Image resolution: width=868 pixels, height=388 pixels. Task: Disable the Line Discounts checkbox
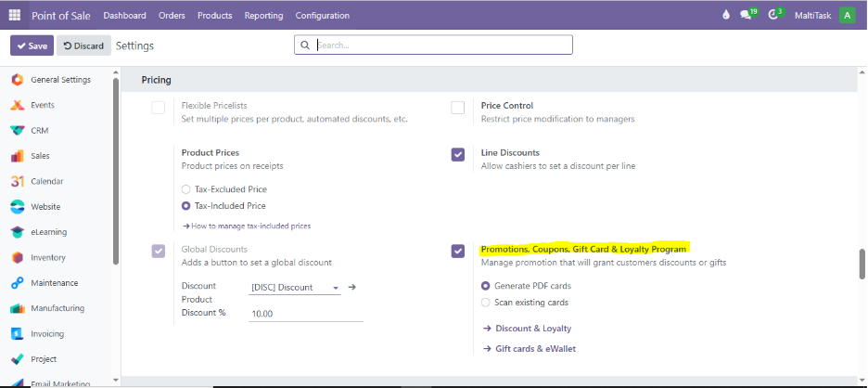(x=458, y=154)
